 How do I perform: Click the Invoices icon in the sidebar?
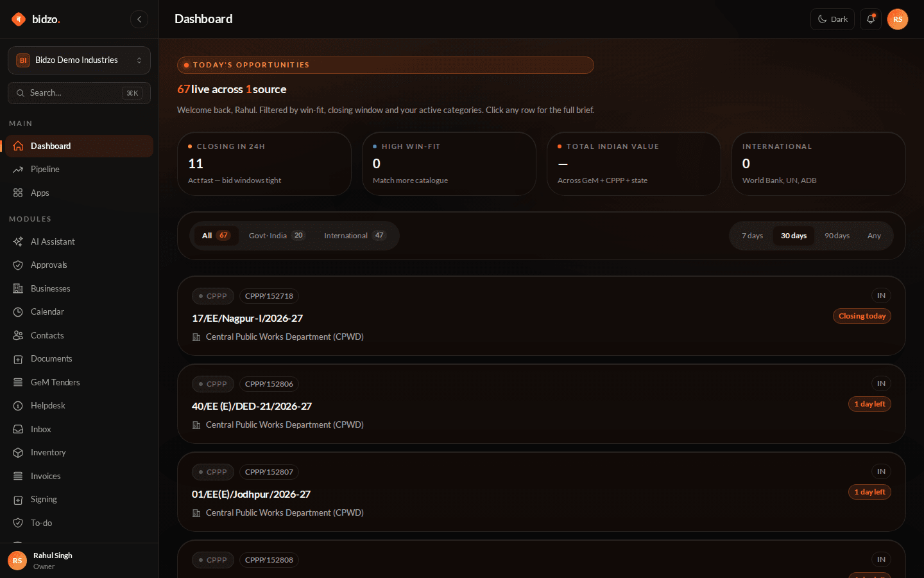[x=18, y=476]
